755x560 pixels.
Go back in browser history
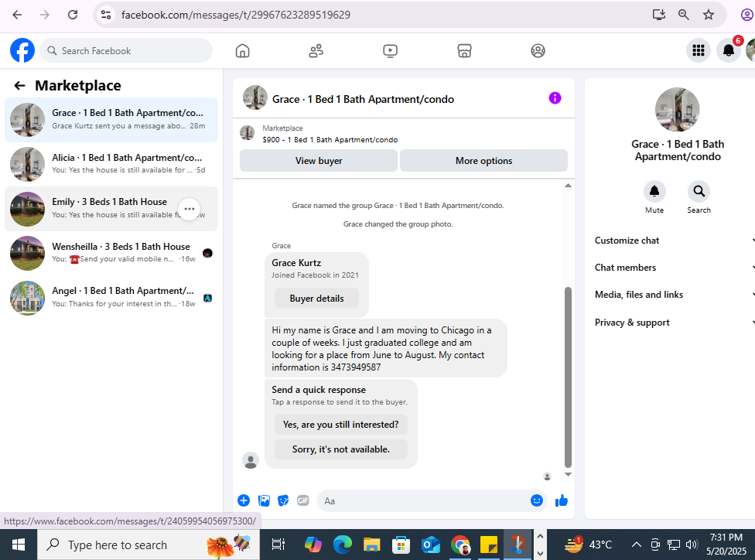[17, 15]
